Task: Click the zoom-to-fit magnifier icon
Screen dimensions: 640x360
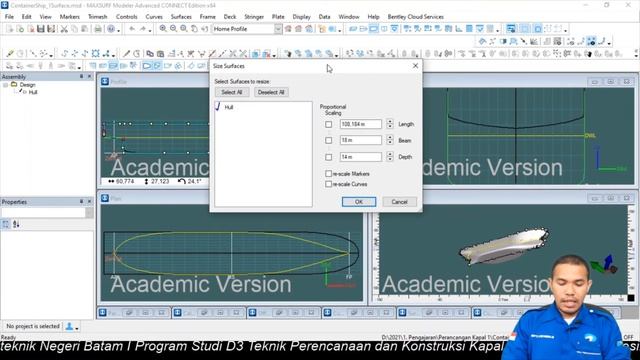Action: point(184,29)
